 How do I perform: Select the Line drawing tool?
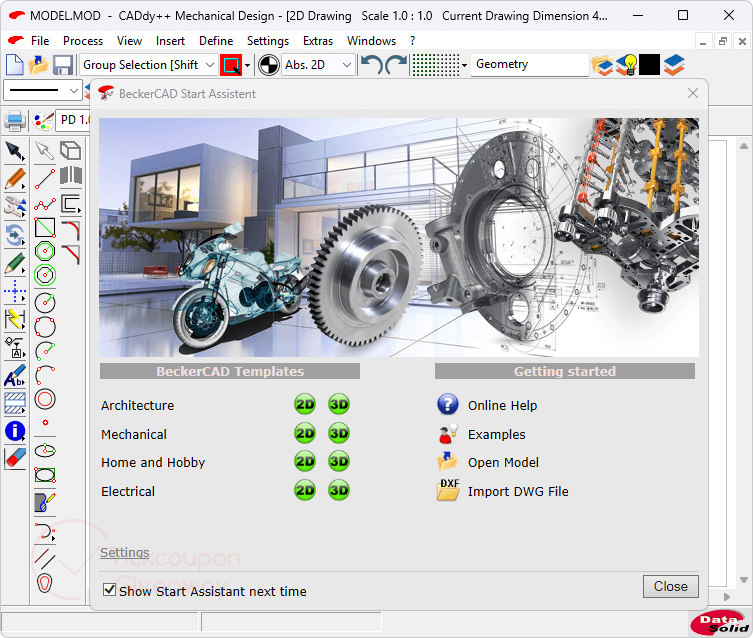(x=45, y=179)
